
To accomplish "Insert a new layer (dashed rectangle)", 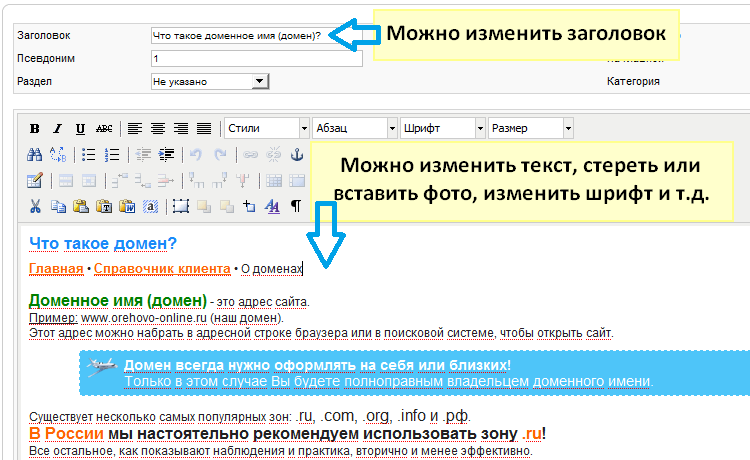I will point(181,207).
